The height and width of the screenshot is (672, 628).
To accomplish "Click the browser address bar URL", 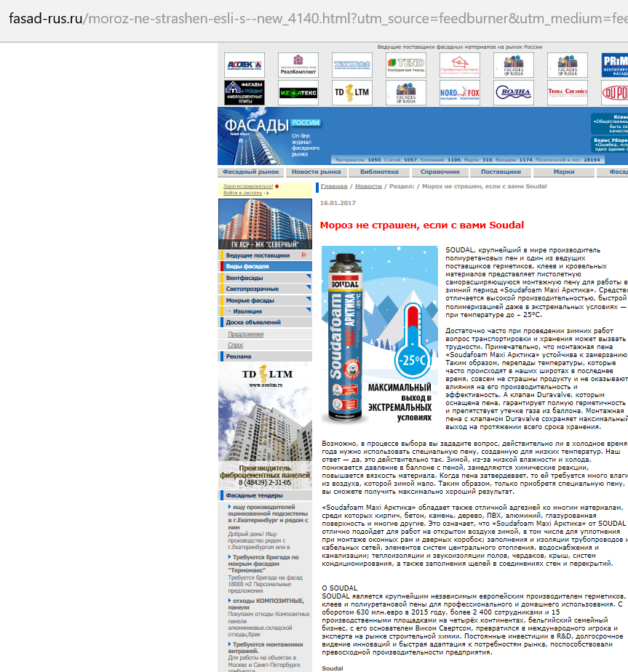I will (x=318, y=19).
